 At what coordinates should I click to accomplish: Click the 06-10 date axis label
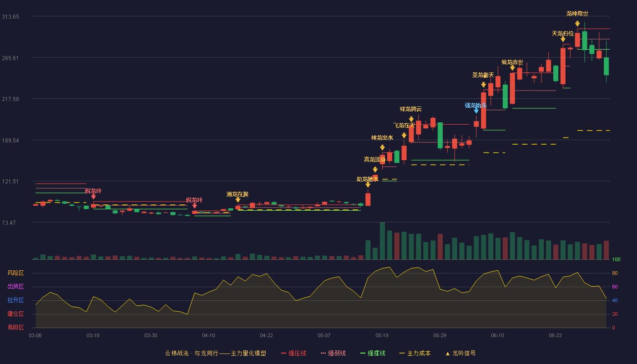click(x=497, y=335)
